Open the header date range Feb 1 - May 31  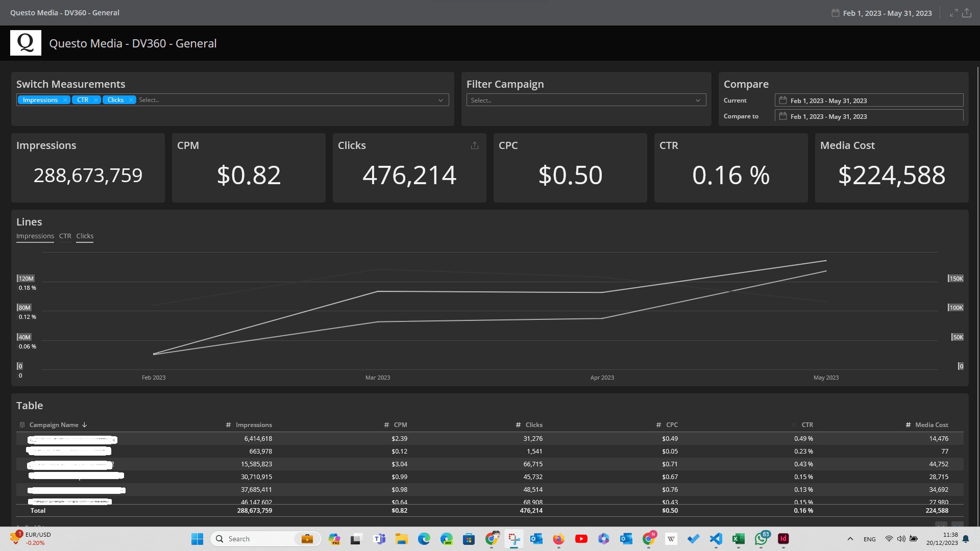(887, 13)
